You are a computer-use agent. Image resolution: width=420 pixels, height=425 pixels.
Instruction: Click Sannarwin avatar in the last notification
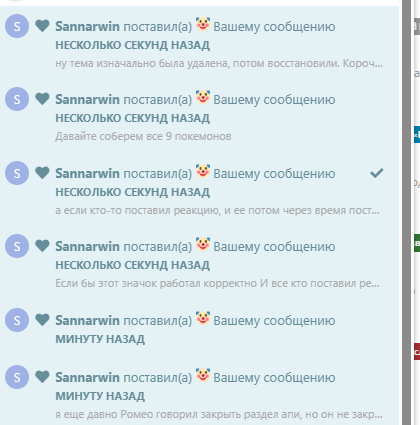[x=17, y=377]
